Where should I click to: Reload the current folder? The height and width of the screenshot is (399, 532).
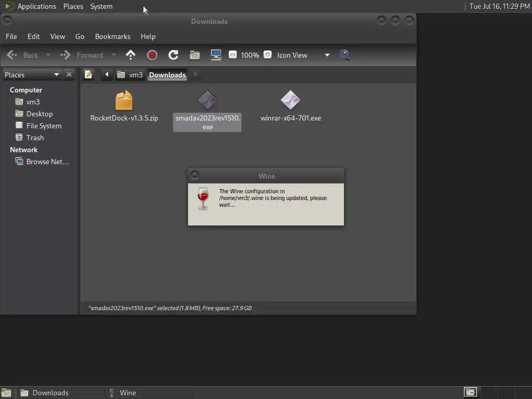174,55
